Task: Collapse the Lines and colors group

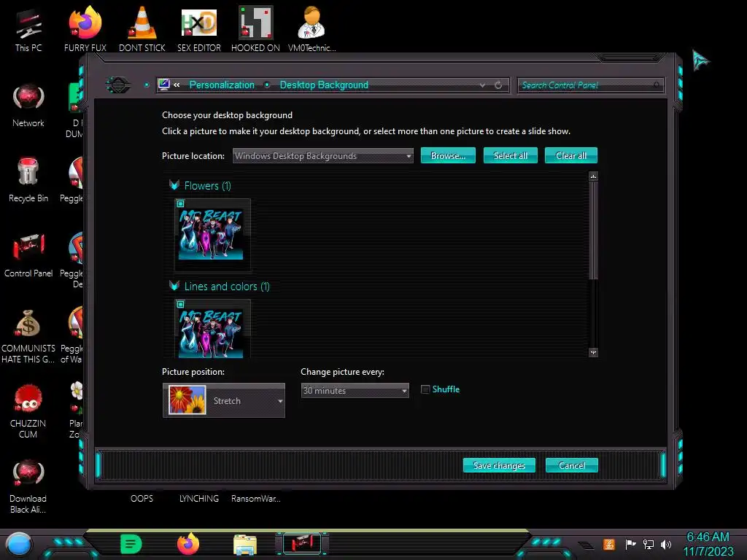Action: 174,286
